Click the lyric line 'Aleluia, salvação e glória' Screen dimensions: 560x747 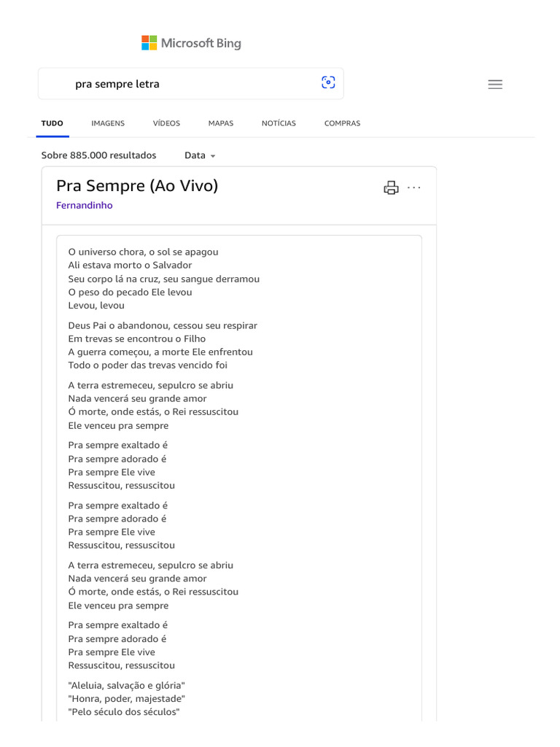point(127,685)
